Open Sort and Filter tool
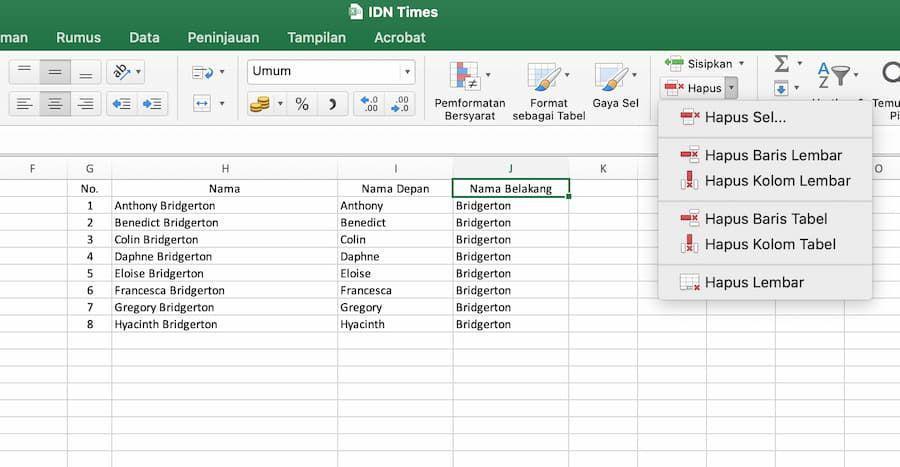The height and width of the screenshot is (467, 900). tap(837, 75)
